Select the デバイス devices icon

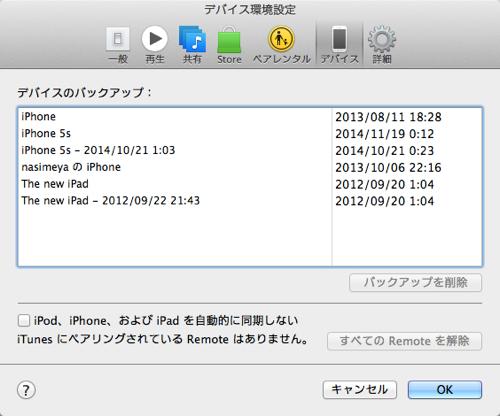pyautogui.click(x=339, y=45)
